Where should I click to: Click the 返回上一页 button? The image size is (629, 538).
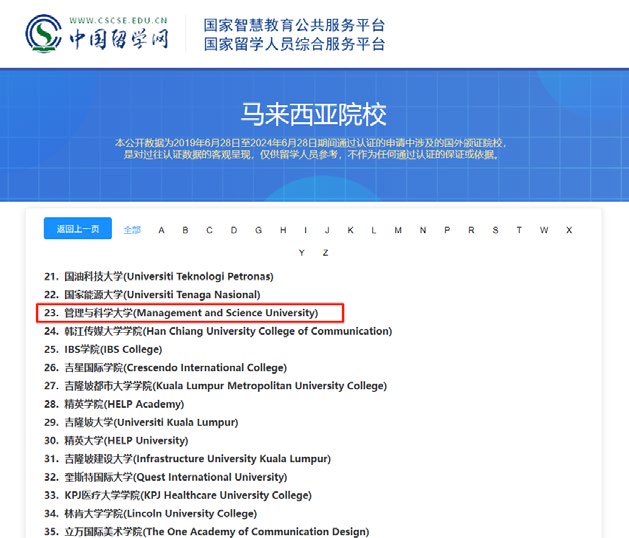77,229
